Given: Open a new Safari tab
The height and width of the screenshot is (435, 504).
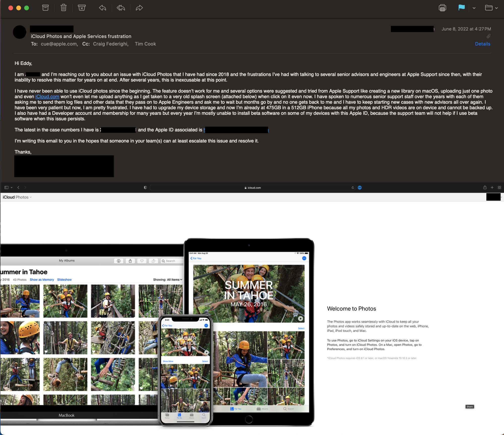Looking at the screenshot, I should pyautogui.click(x=492, y=187).
